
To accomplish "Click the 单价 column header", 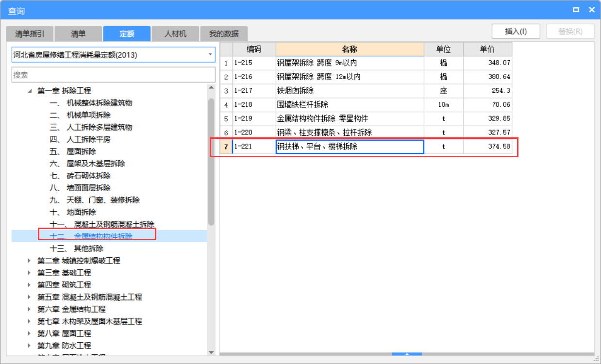I will 487,49.
